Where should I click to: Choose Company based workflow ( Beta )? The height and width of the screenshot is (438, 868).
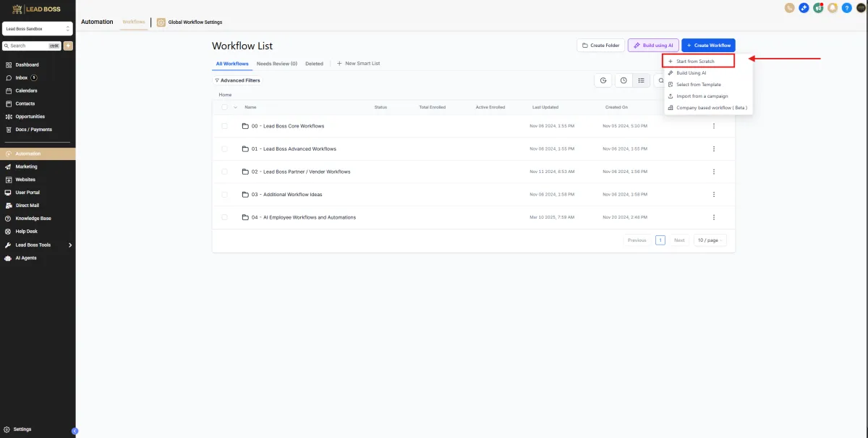[708, 108]
